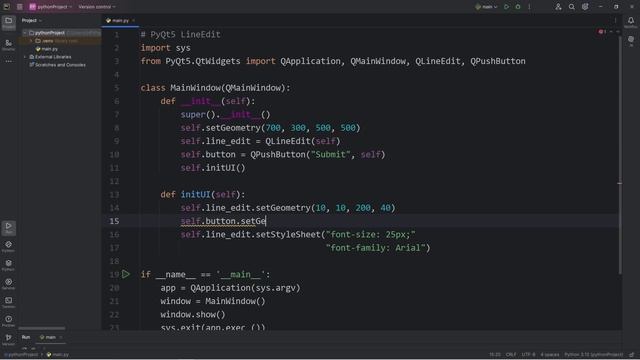Click the Run panel title label
The image size is (640, 360).
(26, 337)
